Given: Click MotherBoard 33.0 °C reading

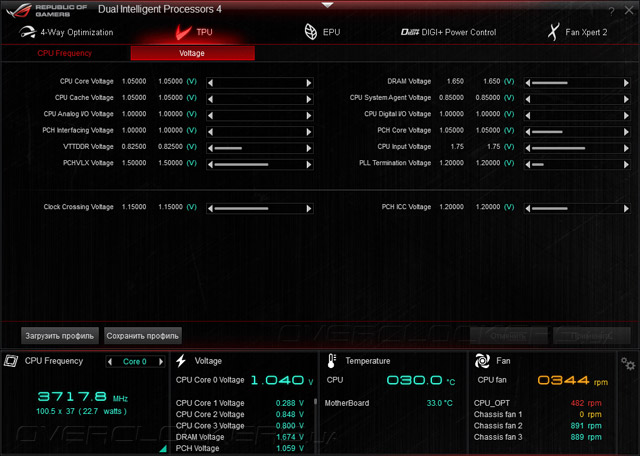Looking at the screenshot, I should [440, 403].
